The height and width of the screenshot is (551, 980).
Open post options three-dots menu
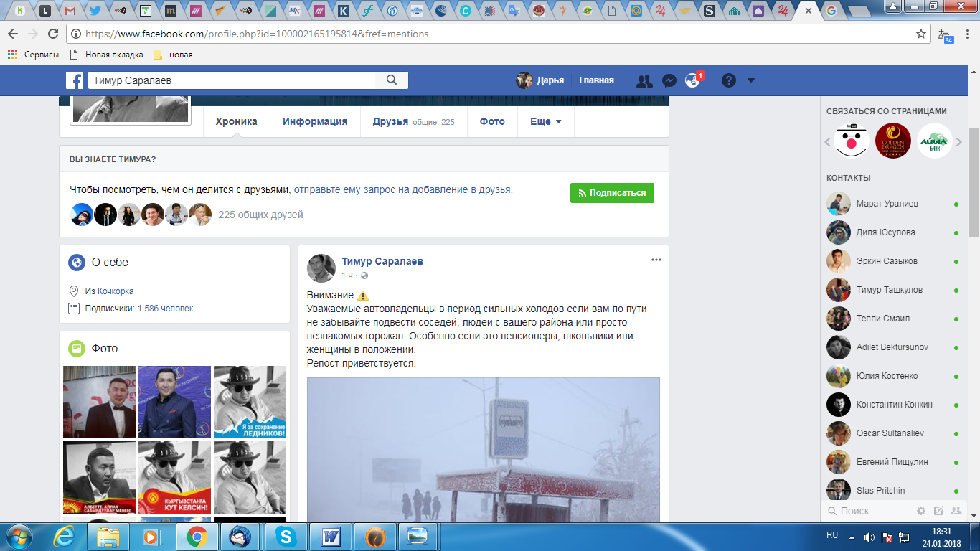click(x=656, y=260)
